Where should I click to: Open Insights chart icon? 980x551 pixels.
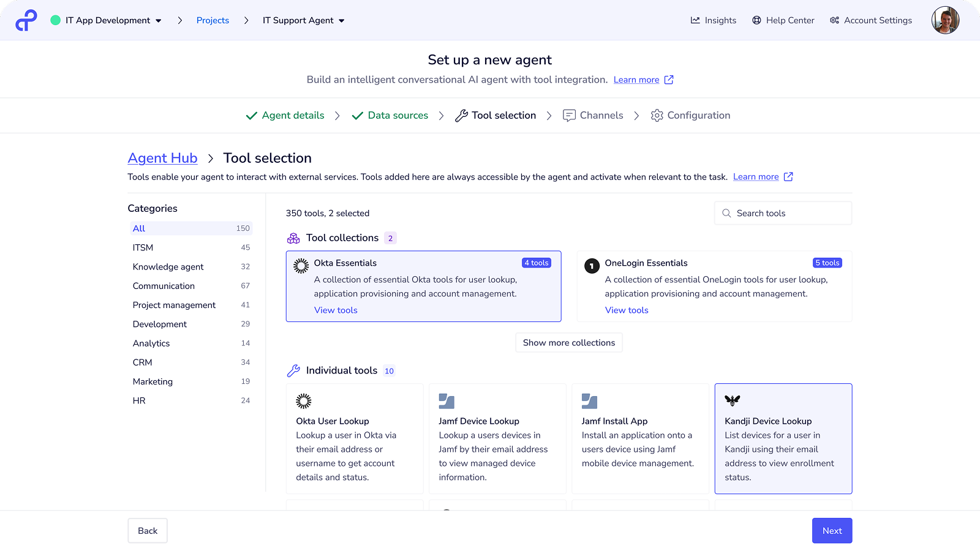click(695, 20)
